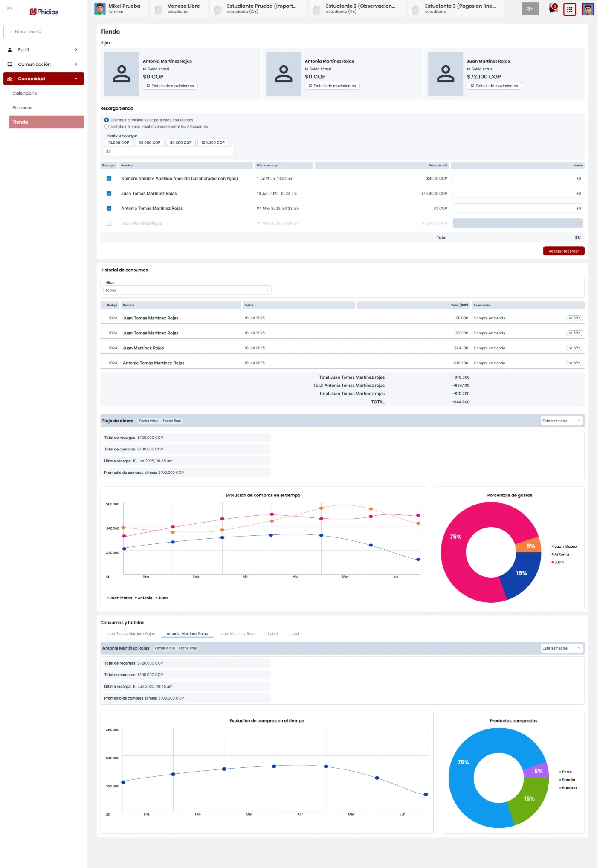Viewport: 597px width, 868px height.
Task: Switch to Juan Tomás Martínez Rojas tab
Action: 130,634
